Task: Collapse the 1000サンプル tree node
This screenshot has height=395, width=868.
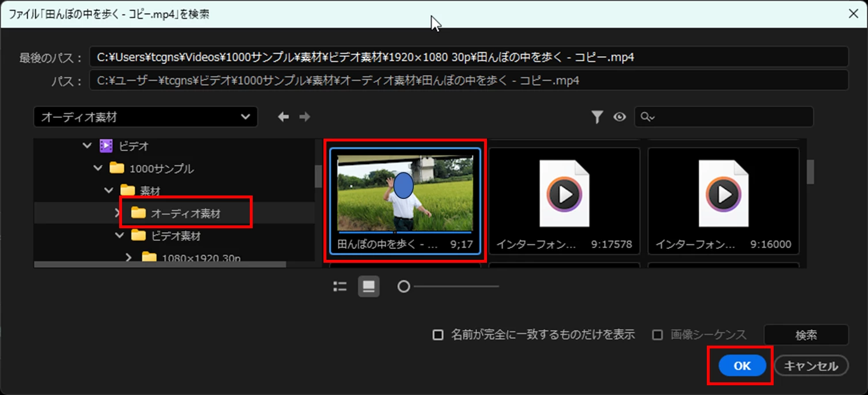Action: point(98,168)
